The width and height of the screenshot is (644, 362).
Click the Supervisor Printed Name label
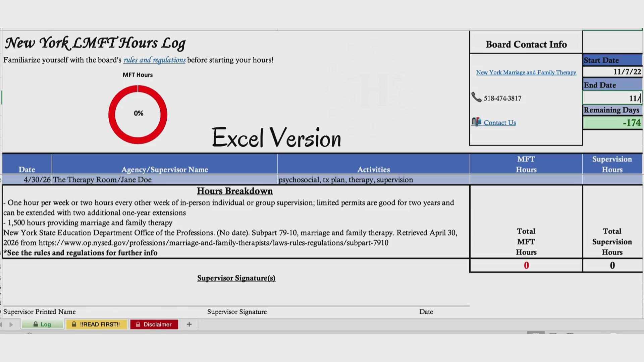(39, 312)
